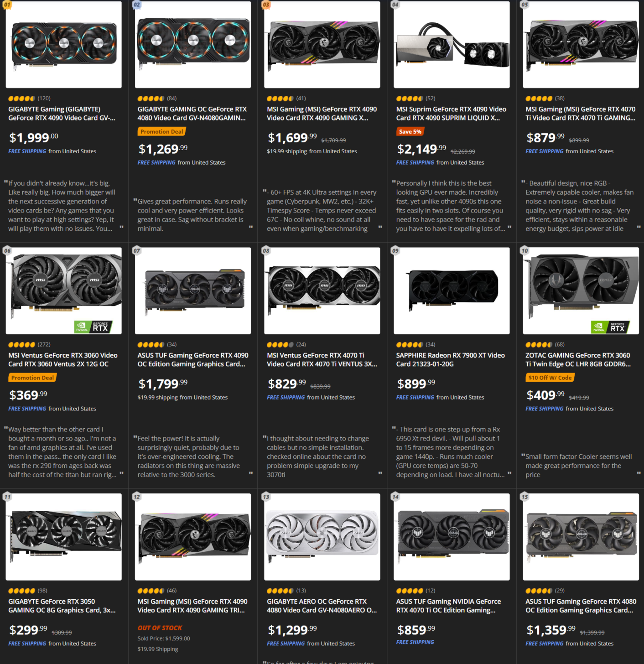Open the SAPPHIRE Radeon RX 7900 XT image

pos(452,290)
